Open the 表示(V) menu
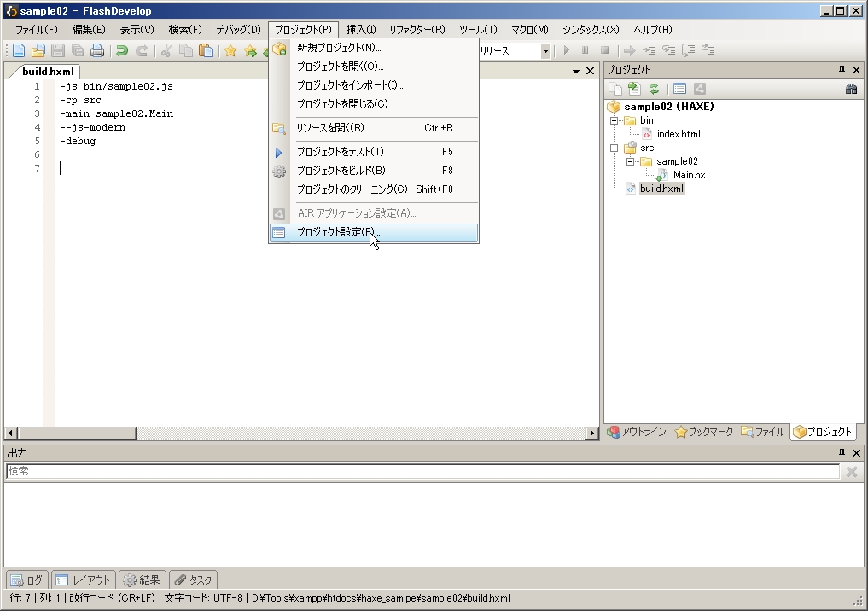 tap(137, 30)
